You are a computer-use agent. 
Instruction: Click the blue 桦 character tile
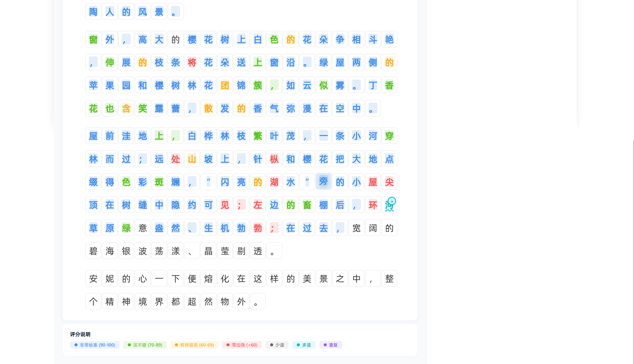click(208, 136)
